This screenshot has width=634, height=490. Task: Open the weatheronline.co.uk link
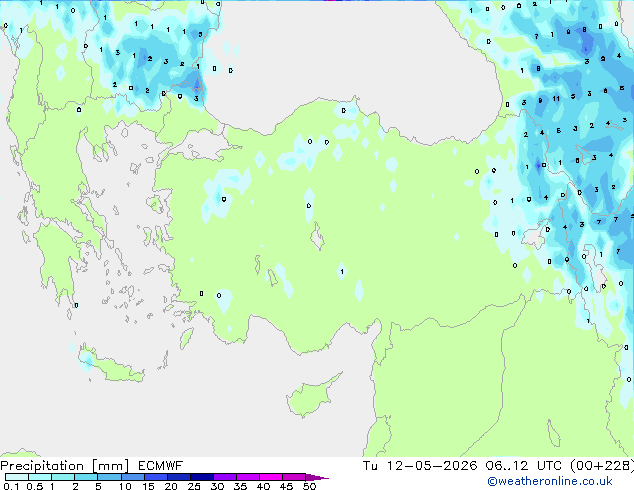tap(550, 481)
